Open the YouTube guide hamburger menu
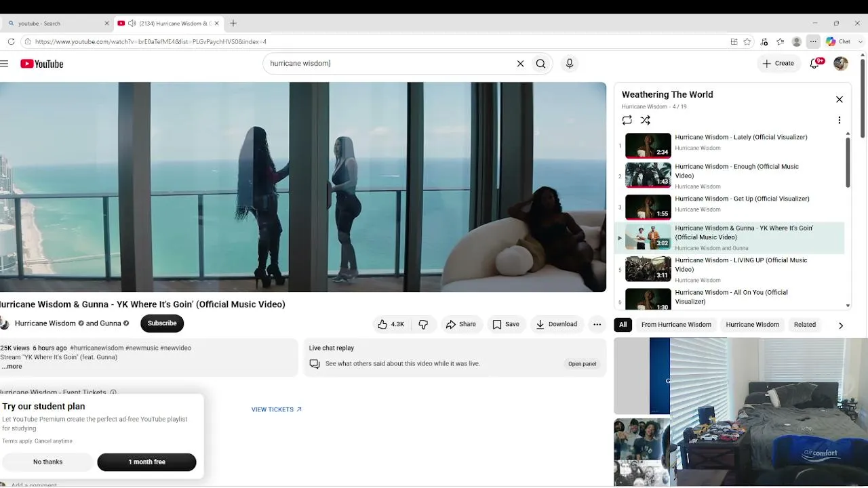The height and width of the screenshot is (488, 868). point(4,64)
